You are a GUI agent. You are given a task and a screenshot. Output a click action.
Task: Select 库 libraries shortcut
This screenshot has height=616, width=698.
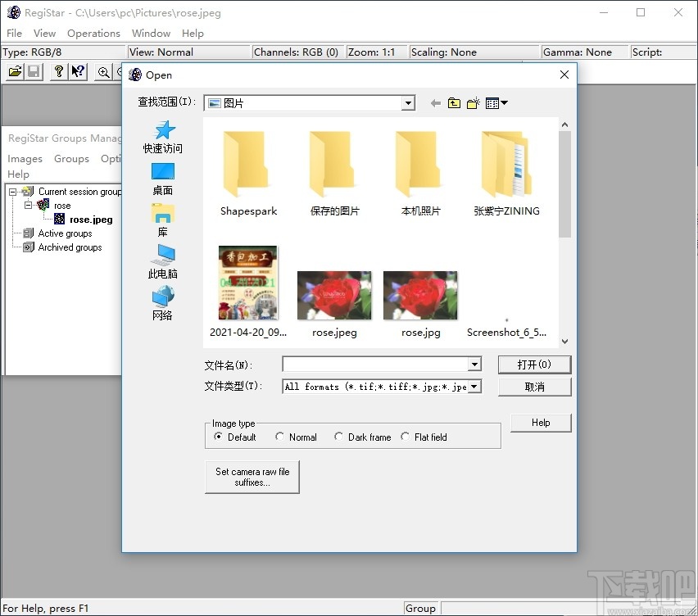(x=163, y=221)
